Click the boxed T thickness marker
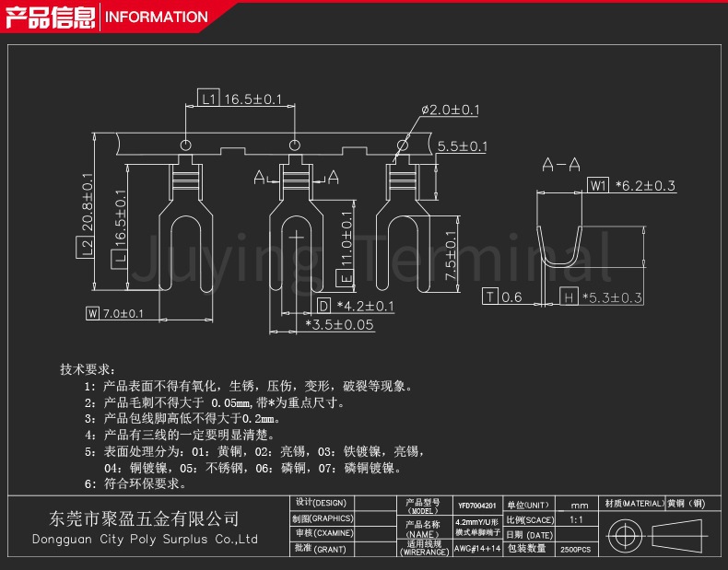Image resolution: width=728 pixels, height=570 pixels. 490,297
